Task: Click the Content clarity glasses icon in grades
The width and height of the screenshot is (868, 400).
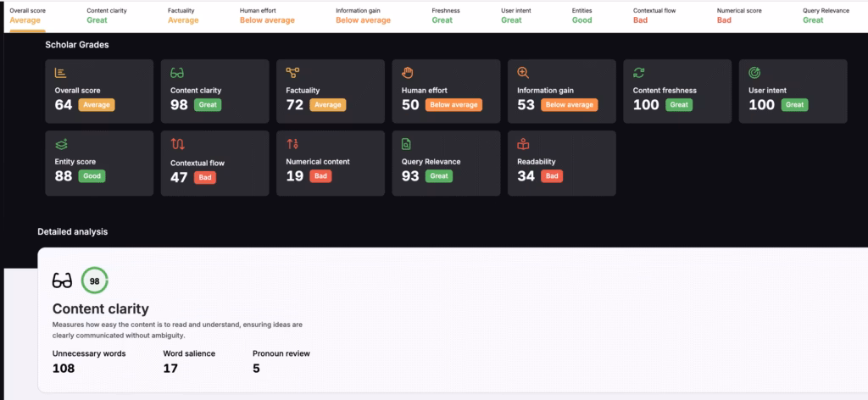Action: [177, 73]
